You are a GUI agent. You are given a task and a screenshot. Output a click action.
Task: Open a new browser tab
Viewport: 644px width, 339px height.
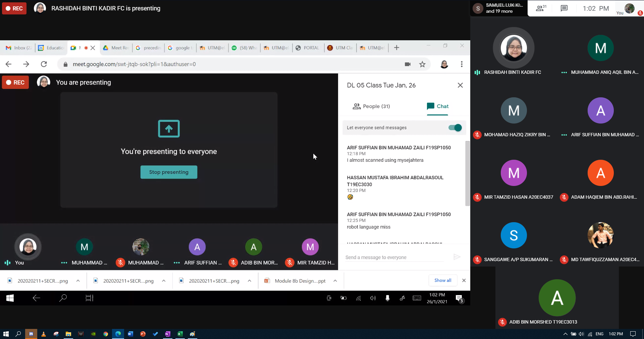click(x=396, y=48)
